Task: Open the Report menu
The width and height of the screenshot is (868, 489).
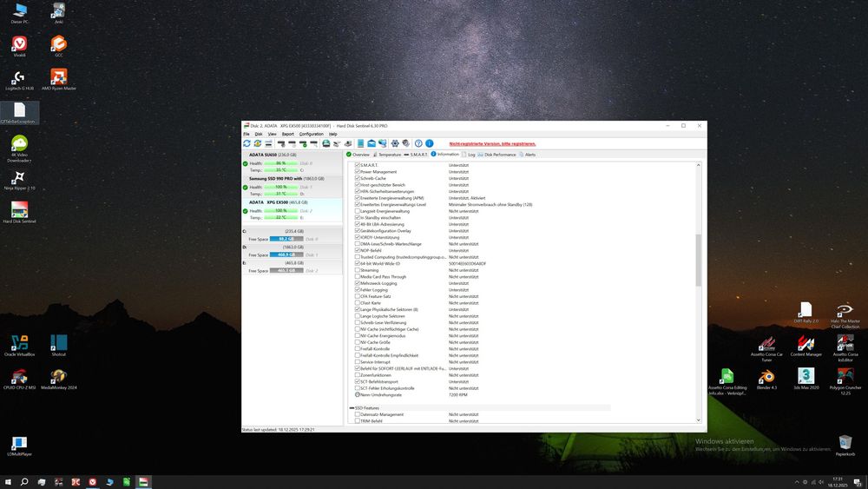Action: coord(288,134)
